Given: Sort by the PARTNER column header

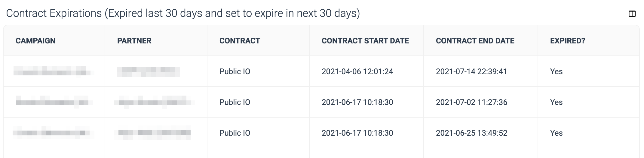Looking at the screenshot, I should point(134,41).
